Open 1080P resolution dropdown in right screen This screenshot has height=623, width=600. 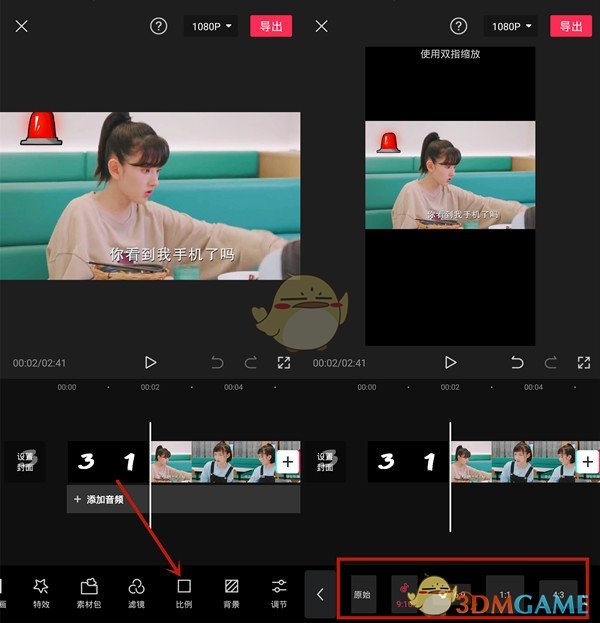511,26
